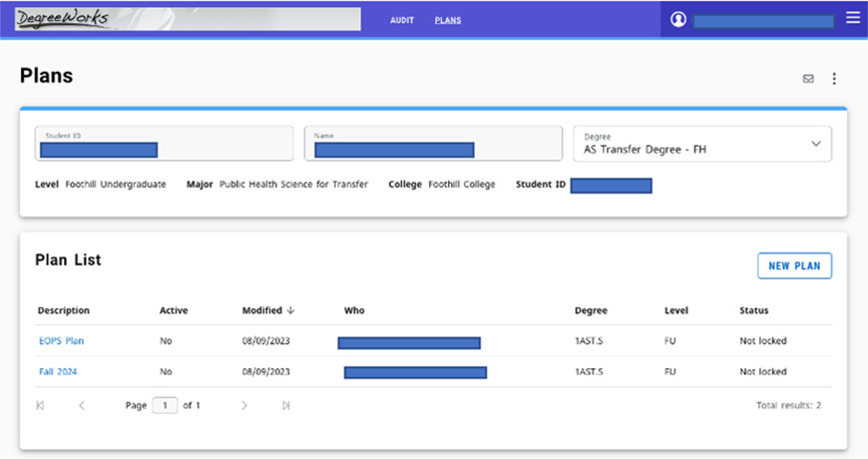This screenshot has height=459, width=868.
Task: Click the page number box
Action: pyautogui.click(x=165, y=406)
